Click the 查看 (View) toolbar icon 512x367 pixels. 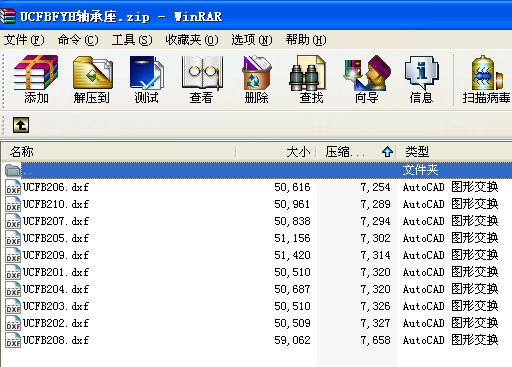pyautogui.click(x=202, y=79)
